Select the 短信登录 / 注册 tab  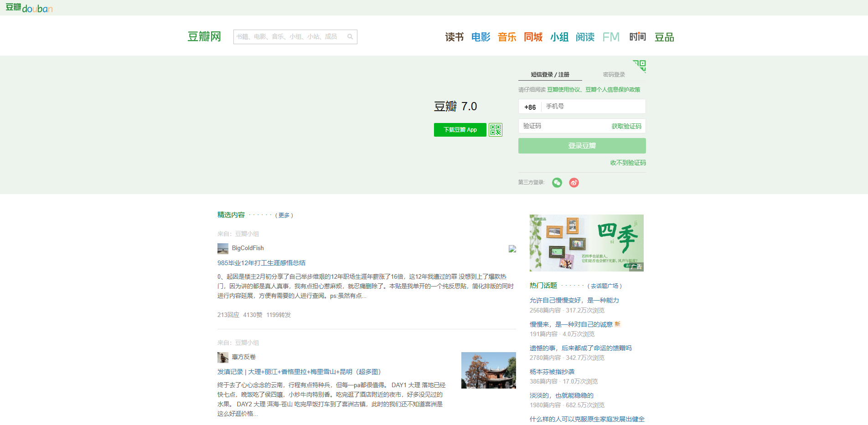pos(550,75)
